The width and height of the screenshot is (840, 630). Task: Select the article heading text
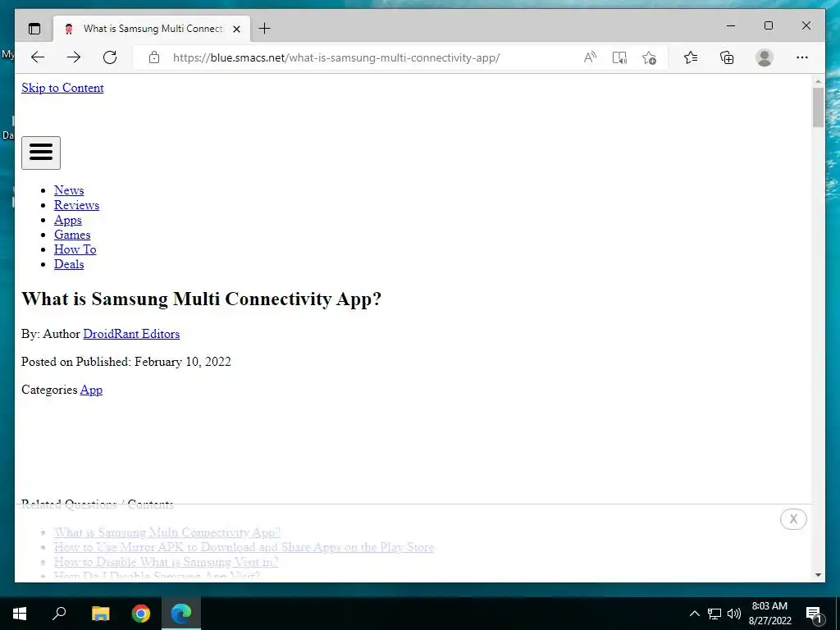tap(202, 299)
